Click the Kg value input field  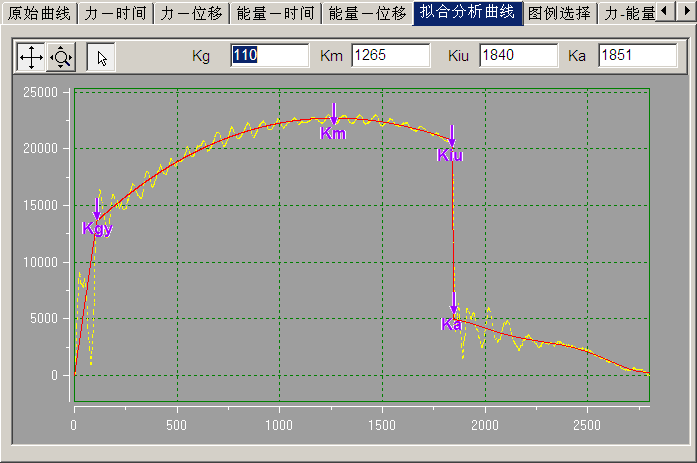[269, 56]
